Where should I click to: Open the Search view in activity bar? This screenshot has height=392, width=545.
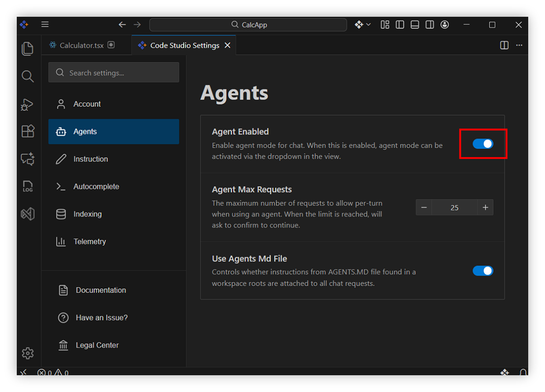[27, 77]
